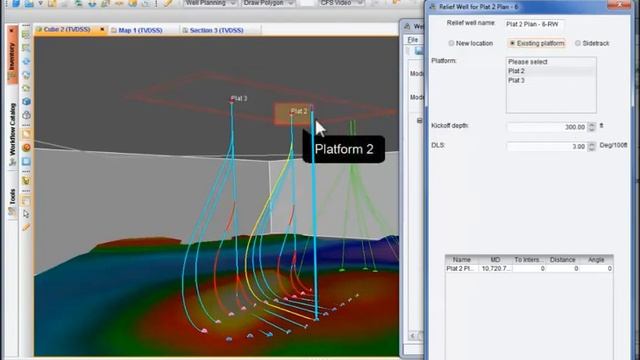Open the Inventory side tab

12,57
